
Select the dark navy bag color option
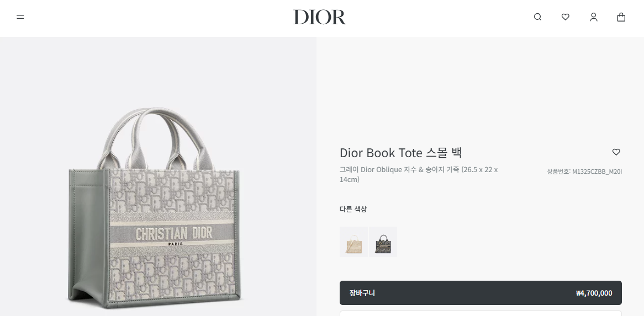tap(383, 242)
